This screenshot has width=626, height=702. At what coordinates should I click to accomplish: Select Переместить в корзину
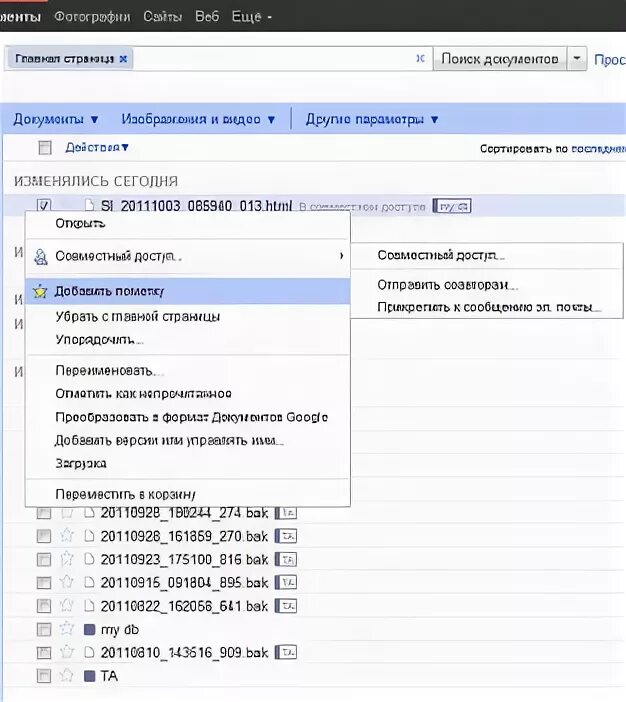pos(187,494)
